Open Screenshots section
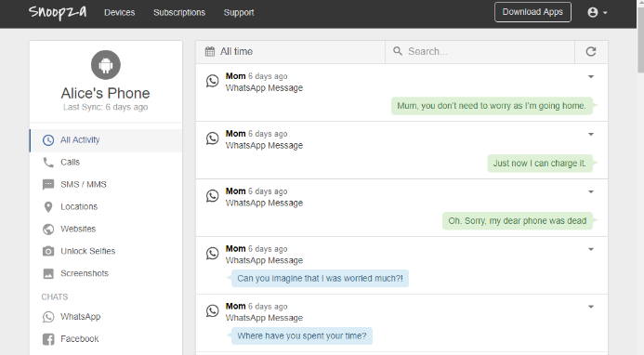This screenshot has width=644, height=355. coord(106,273)
